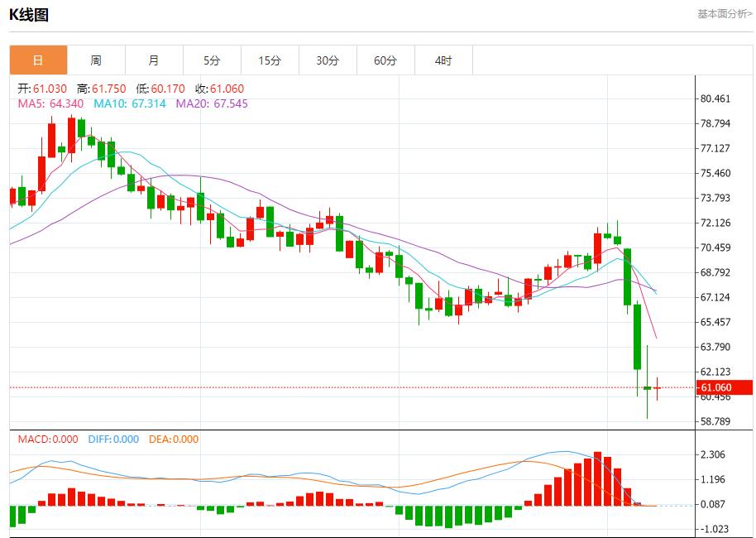Image resolution: width=756 pixels, height=538 pixels.
Task: Click the DEA indicator label
Action: point(174,440)
